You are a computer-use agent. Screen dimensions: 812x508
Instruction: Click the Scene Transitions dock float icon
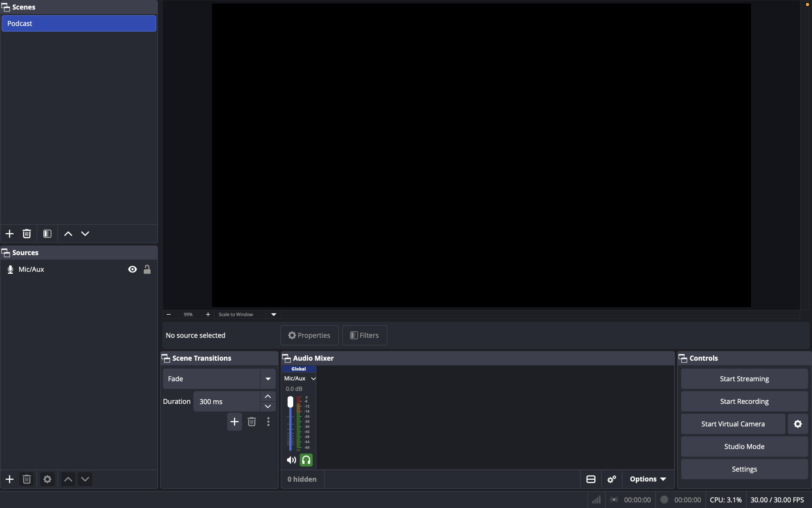[x=166, y=358]
